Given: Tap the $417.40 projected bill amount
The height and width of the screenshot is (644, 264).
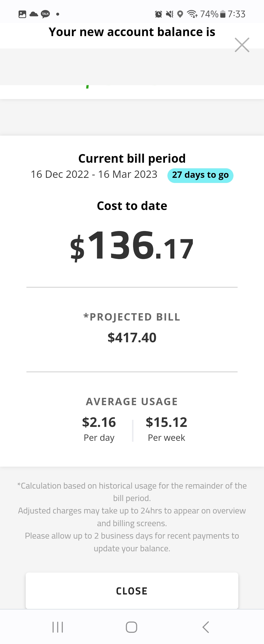Looking at the screenshot, I should (132, 338).
